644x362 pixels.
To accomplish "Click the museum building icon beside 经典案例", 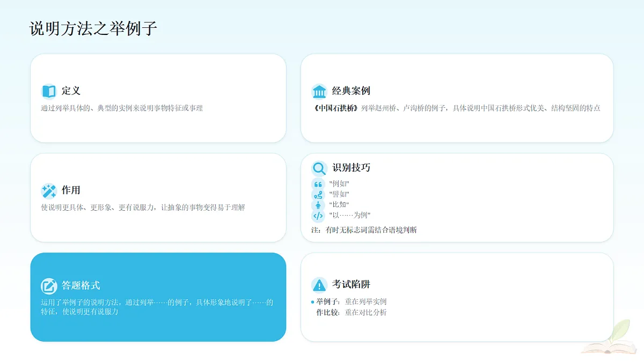I will tap(319, 91).
